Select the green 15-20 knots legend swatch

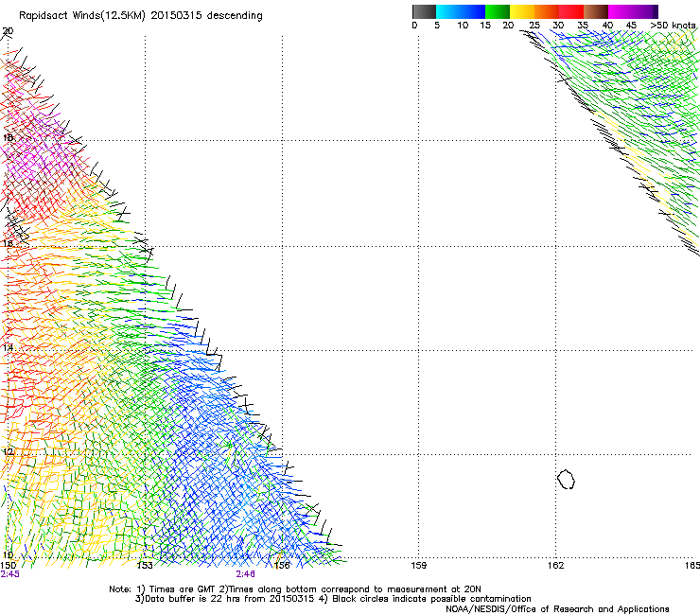coord(498,11)
